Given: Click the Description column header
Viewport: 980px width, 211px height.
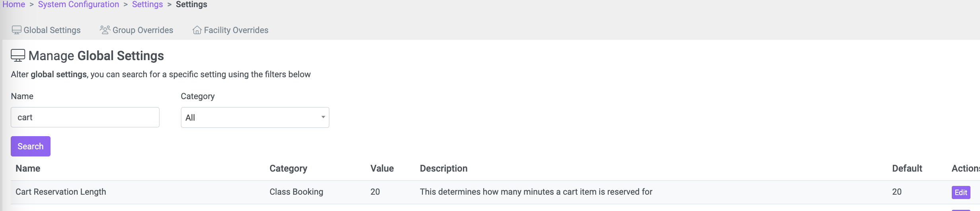Looking at the screenshot, I should click(x=443, y=168).
